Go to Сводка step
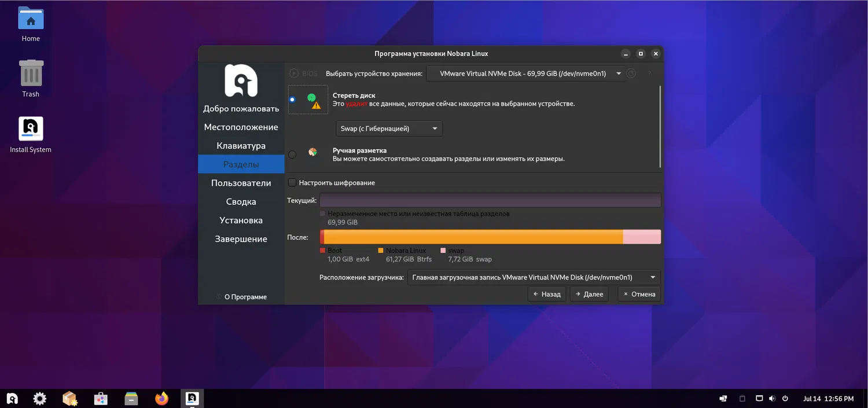The height and width of the screenshot is (408, 868). coord(241,201)
